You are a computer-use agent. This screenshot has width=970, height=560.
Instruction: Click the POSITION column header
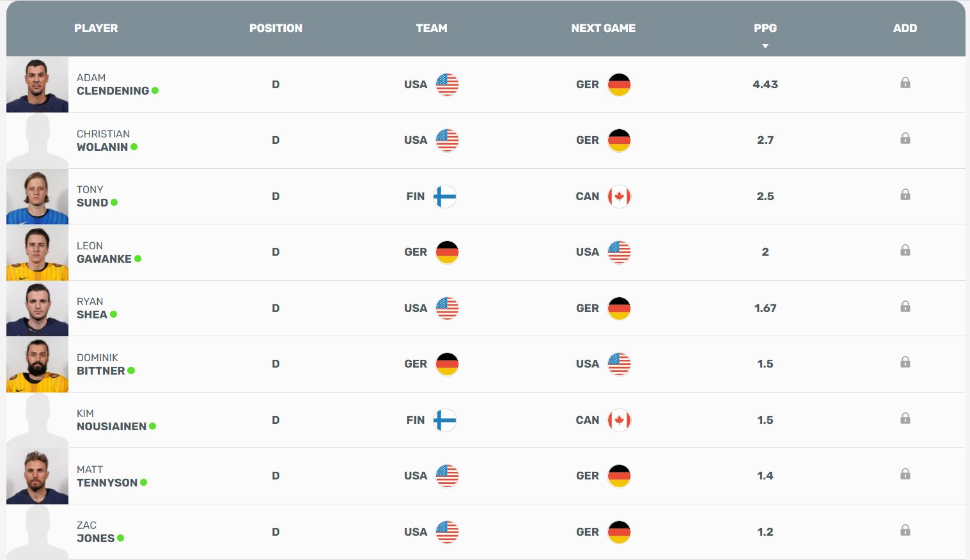click(276, 28)
